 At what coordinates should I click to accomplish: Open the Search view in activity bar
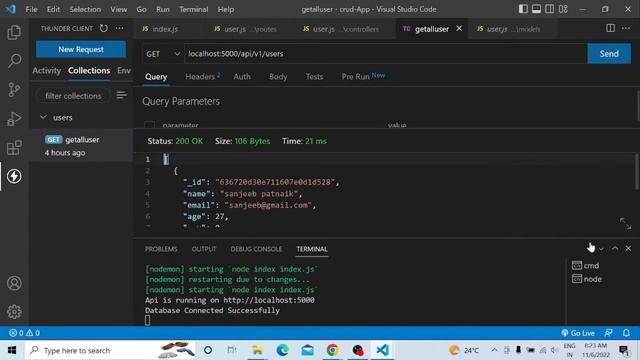pos(14,61)
